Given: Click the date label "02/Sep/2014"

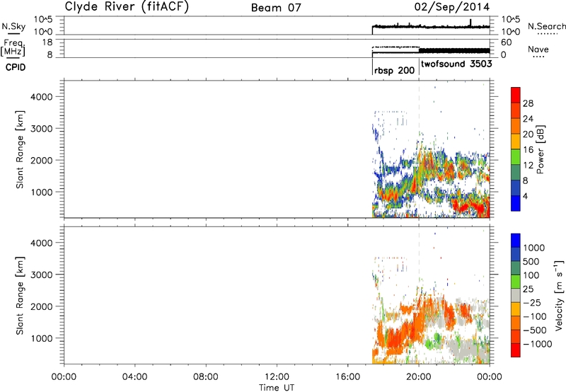Looking at the screenshot, I should [452, 7].
